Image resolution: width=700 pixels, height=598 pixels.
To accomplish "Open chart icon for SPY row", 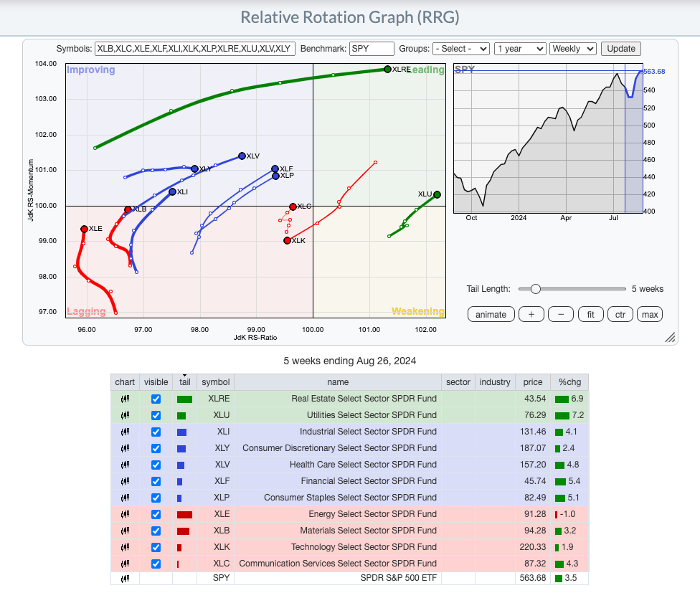I will (x=125, y=579).
